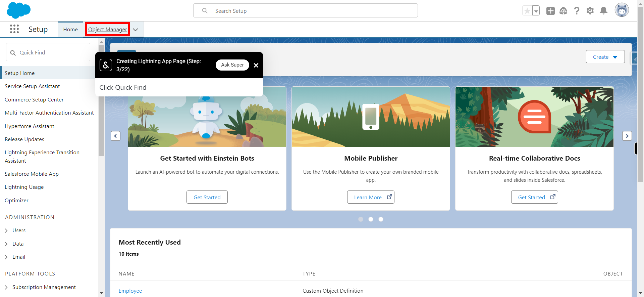The image size is (644, 297).
Task: Go to next carousel card arrow
Action: [627, 136]
